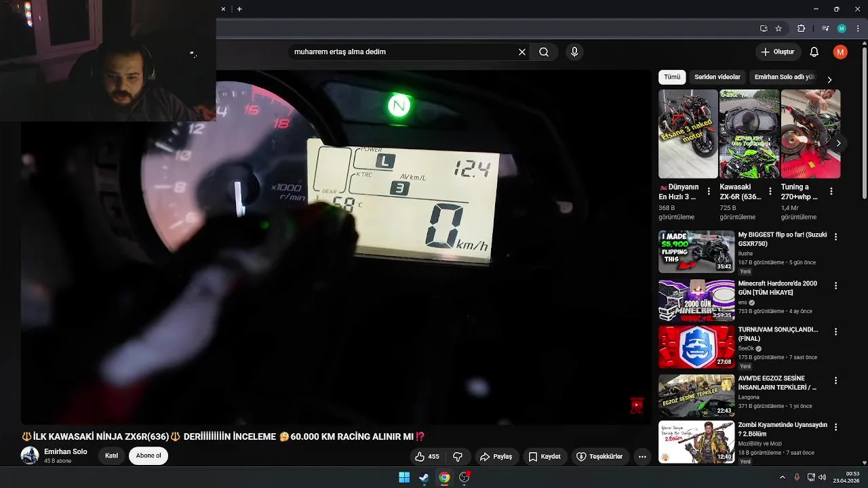Open options for Zombi Kıyametinde video
The image size is (868, 488).
835,427
